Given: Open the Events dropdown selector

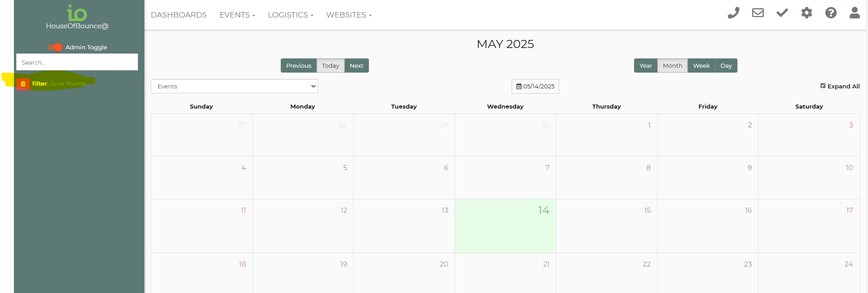Looking at the screenshot, I should [x=234, y=86].
